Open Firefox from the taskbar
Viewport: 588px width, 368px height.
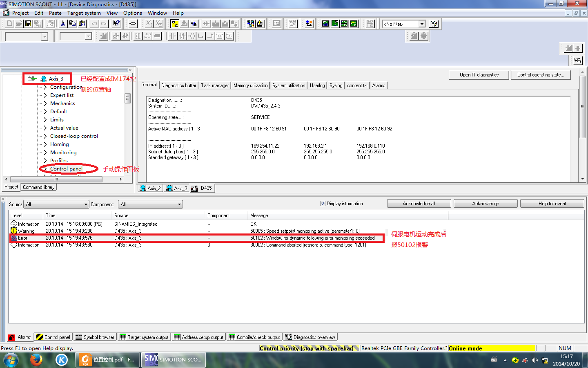[x=36, y=360]
